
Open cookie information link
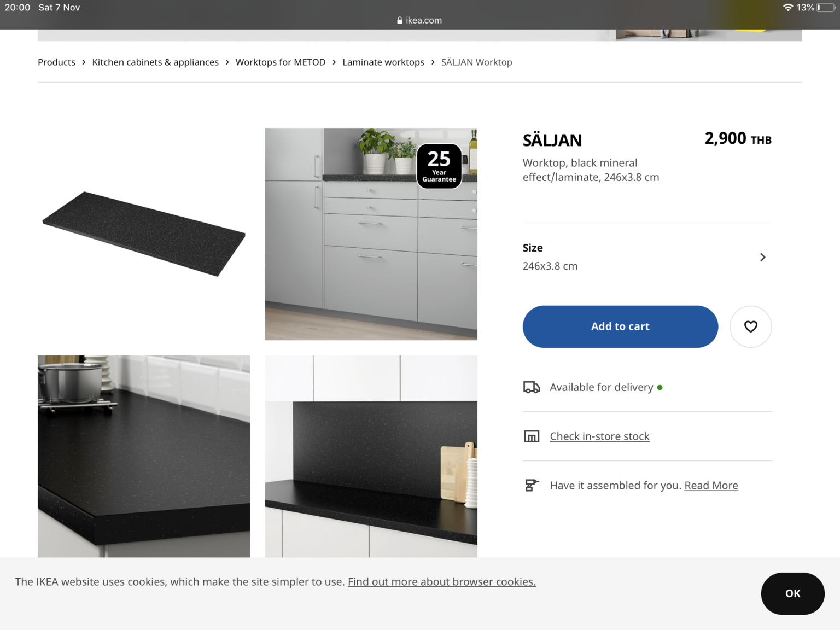click(442, 582)
